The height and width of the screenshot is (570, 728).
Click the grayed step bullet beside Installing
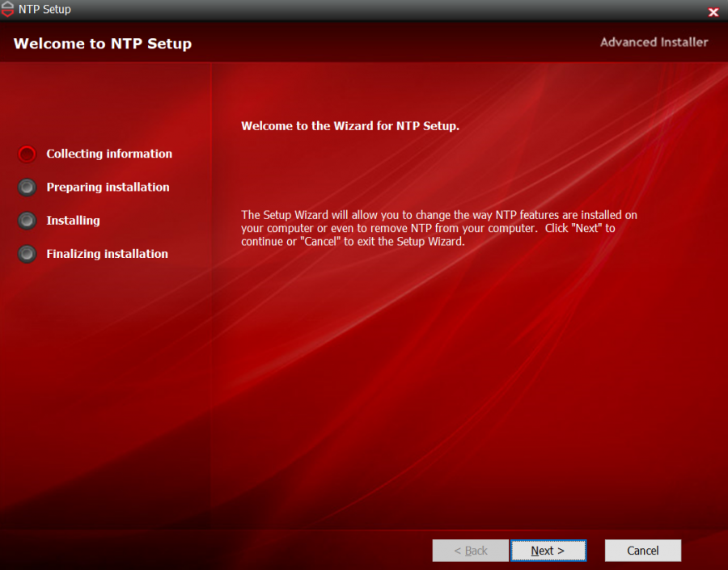coord(26,220)
